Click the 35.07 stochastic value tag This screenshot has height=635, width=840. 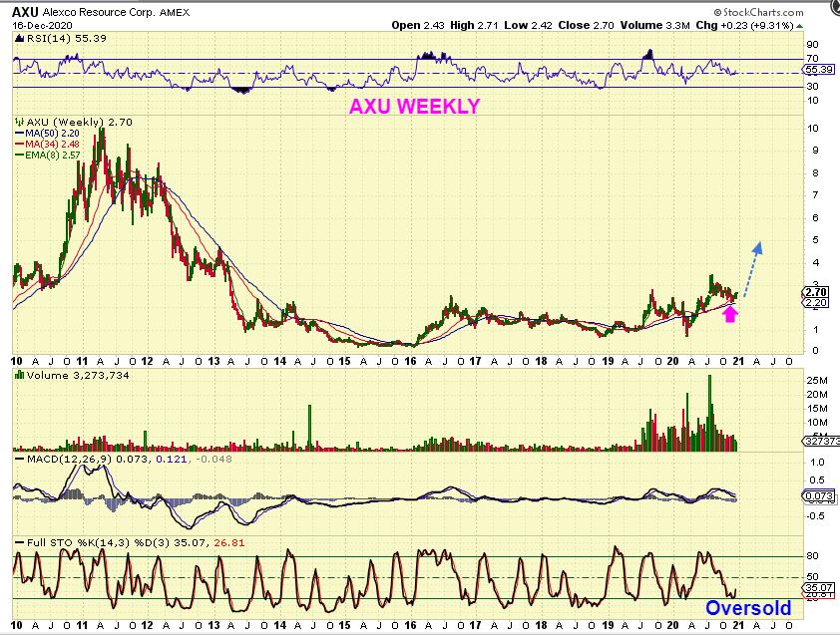click(819, 587)
